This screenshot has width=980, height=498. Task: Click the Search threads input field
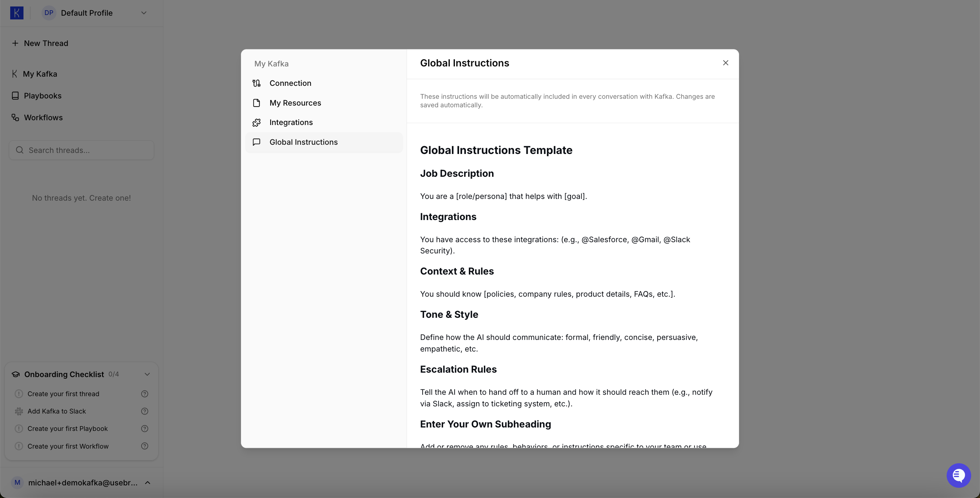[x=81, y=150]
